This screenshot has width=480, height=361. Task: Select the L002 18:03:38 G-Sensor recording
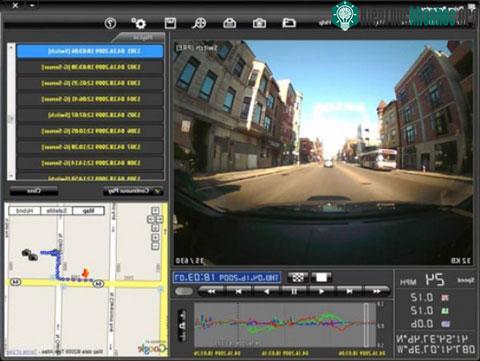(90, 67)
